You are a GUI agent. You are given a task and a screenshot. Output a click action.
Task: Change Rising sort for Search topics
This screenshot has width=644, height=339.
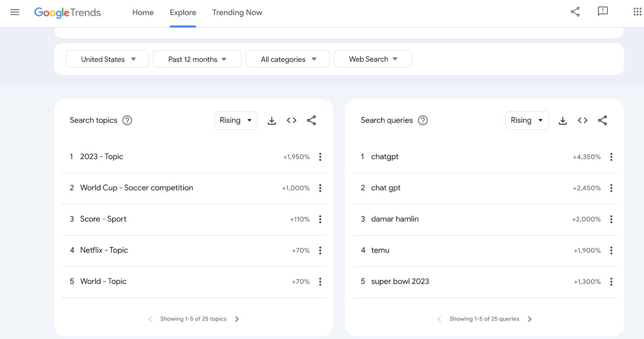pyautogui.click(x=236, y=120)
